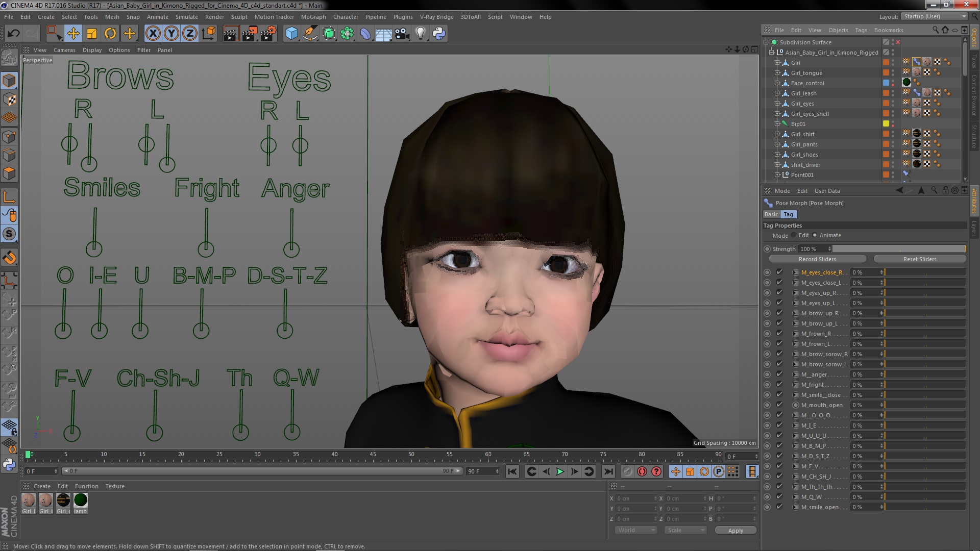Toggle Z axis lock
The height and width of the screenshot is (551, 980).
190,34
